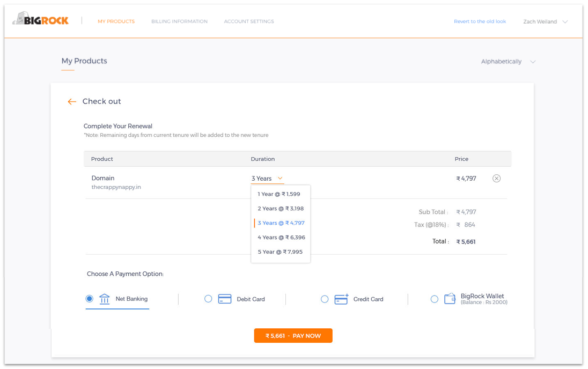Open the Zach Weiland account menu
The image size is (588, 369).
tap(545, 22)
